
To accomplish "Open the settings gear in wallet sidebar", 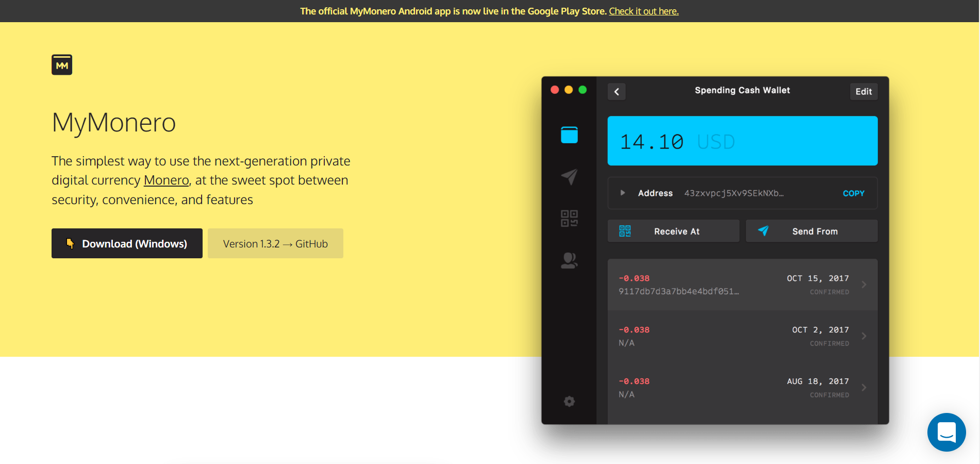I will coord(569,401).
